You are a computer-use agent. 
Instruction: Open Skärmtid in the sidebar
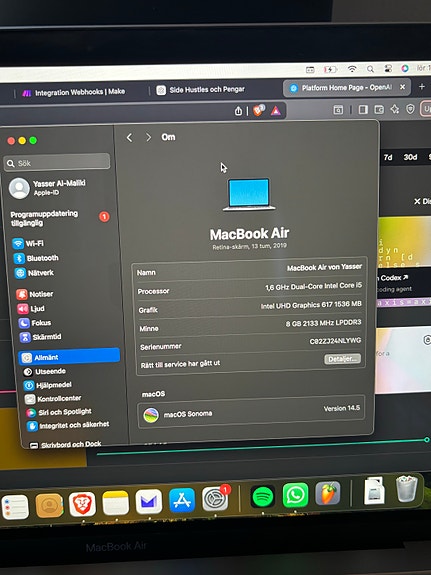(x=40, y=337)
